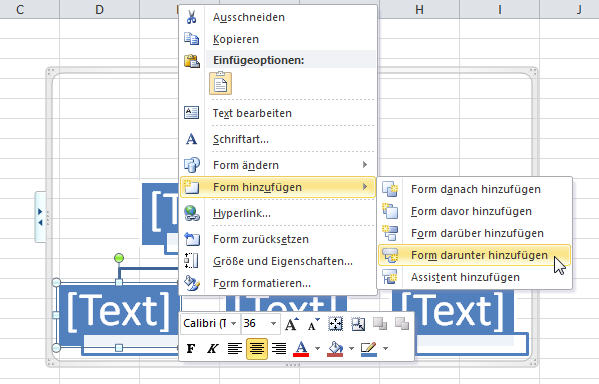Click the Hyperlink globe icon

point(192,213)
